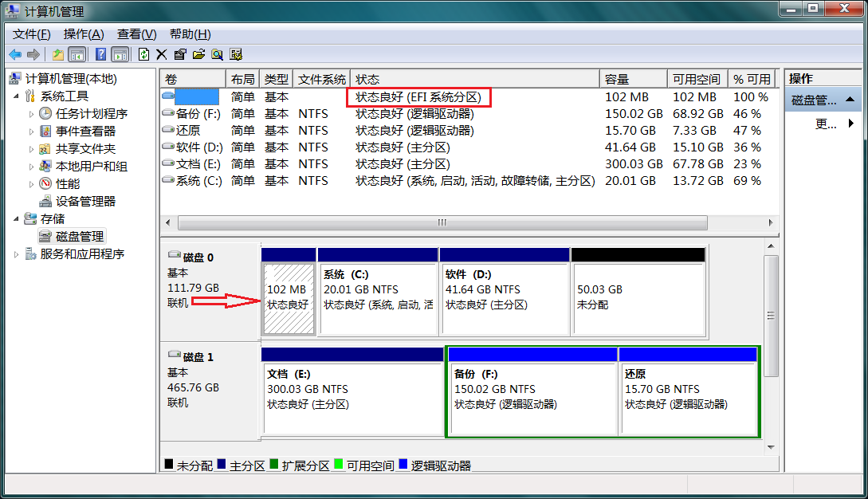Viewport: 868px width, 499px height.
Task: Expand the 任务计划程序 tree node
Action: pos(32,114)
